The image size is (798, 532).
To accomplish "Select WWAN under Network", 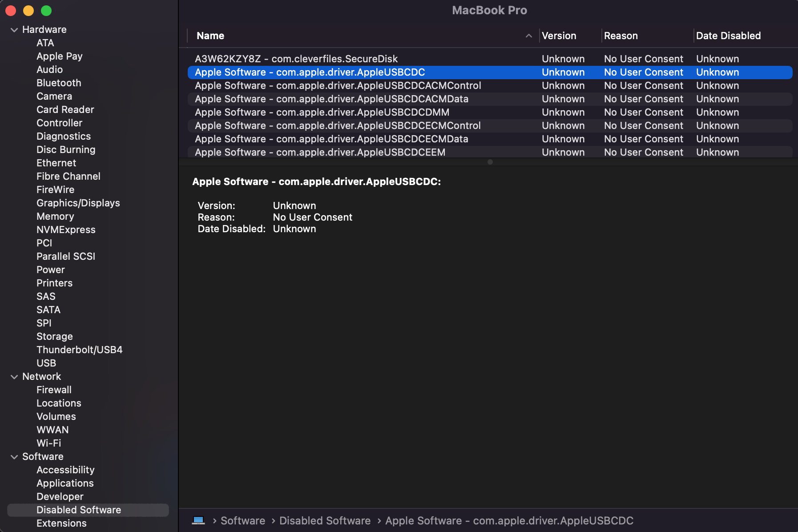I will tap(52, 430).
